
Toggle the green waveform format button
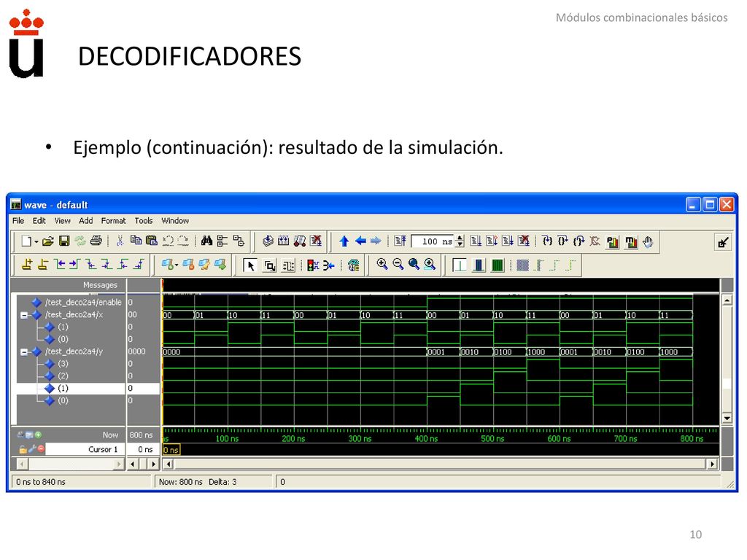click(498, 265)
